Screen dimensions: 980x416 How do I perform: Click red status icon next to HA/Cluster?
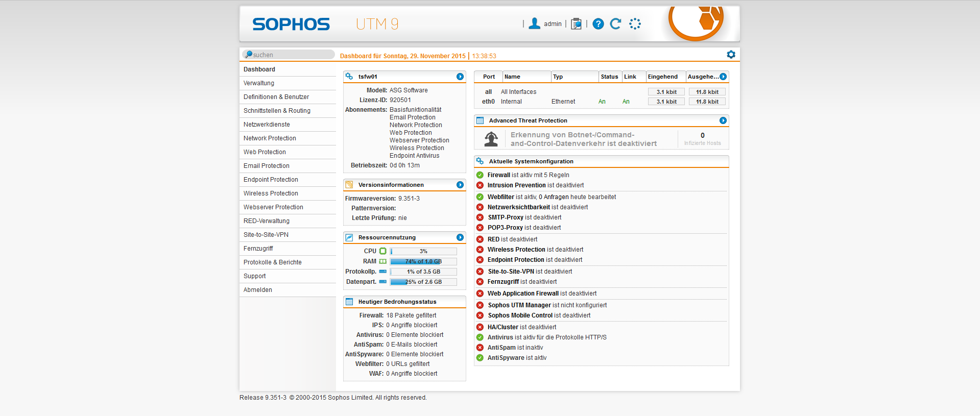[x=480, y=327]
